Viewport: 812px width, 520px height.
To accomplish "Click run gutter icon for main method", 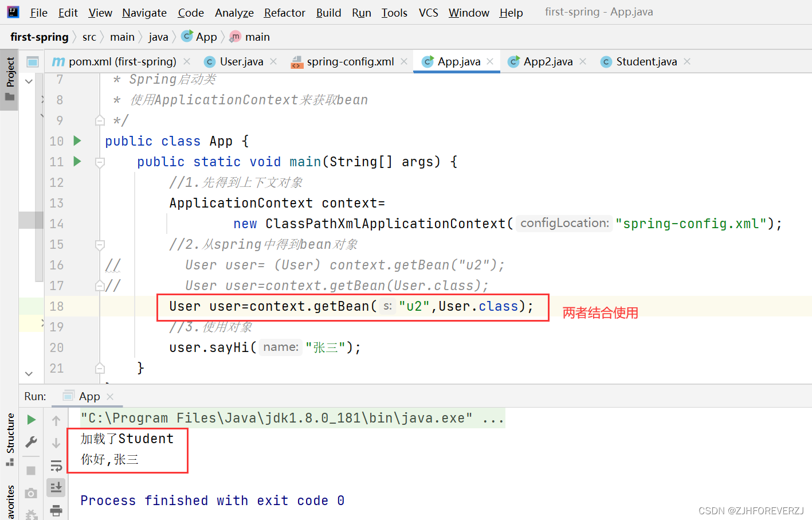I will coord(77,161).
